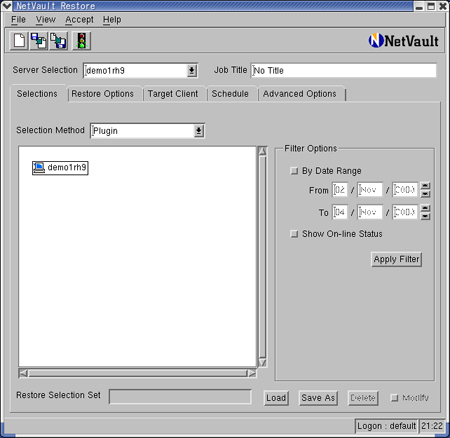
Task: Open the Server Selection dropdown arrow
Action: click(192, 71)
